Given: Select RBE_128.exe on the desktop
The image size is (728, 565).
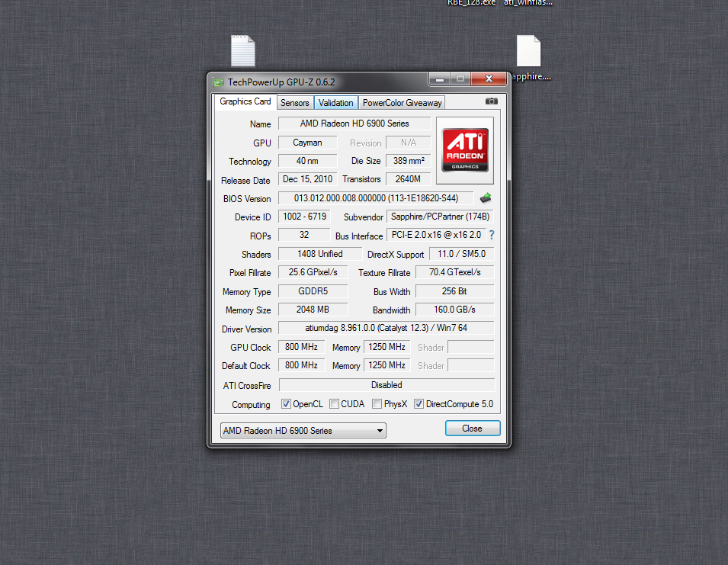Looking at the screenshot, I should (x=471, y=3).
